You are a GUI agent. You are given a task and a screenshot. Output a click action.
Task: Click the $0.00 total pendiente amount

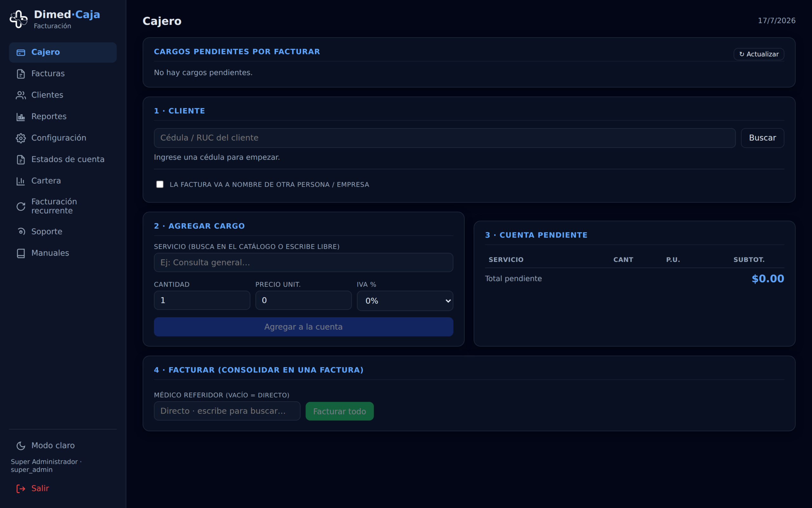click(768, 279)
